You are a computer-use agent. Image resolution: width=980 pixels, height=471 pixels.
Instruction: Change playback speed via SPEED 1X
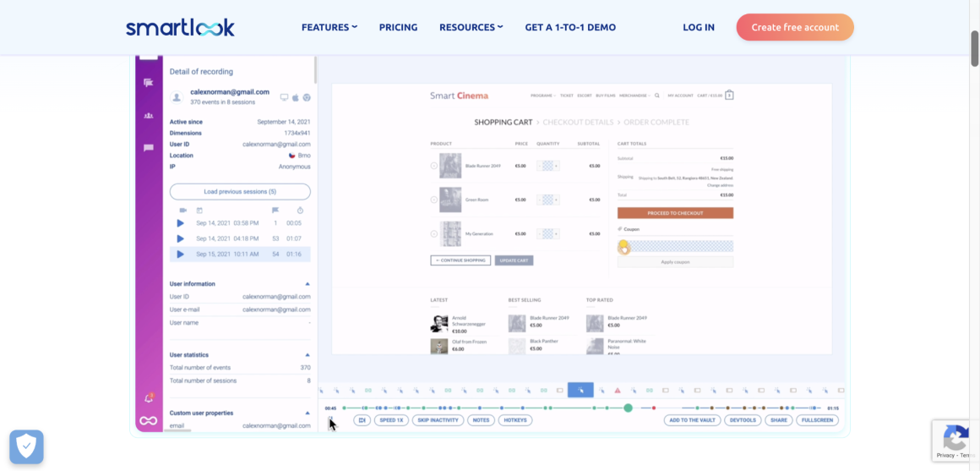390,420
